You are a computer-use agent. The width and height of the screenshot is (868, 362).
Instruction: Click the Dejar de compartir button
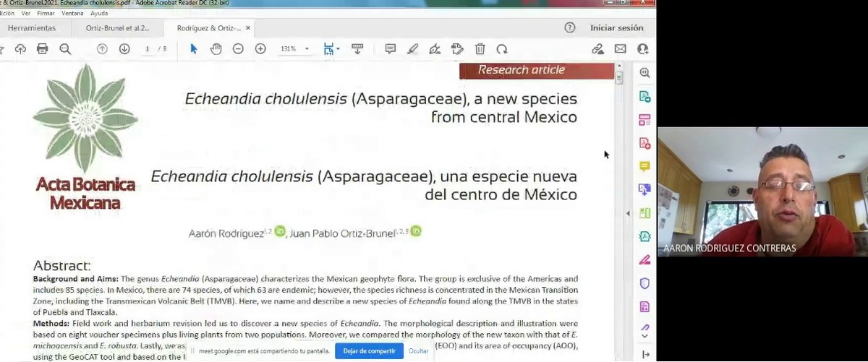369,350
